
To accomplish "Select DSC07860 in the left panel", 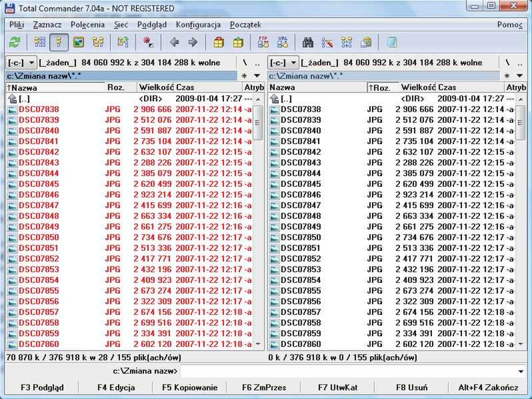I will tap(129, 344).
